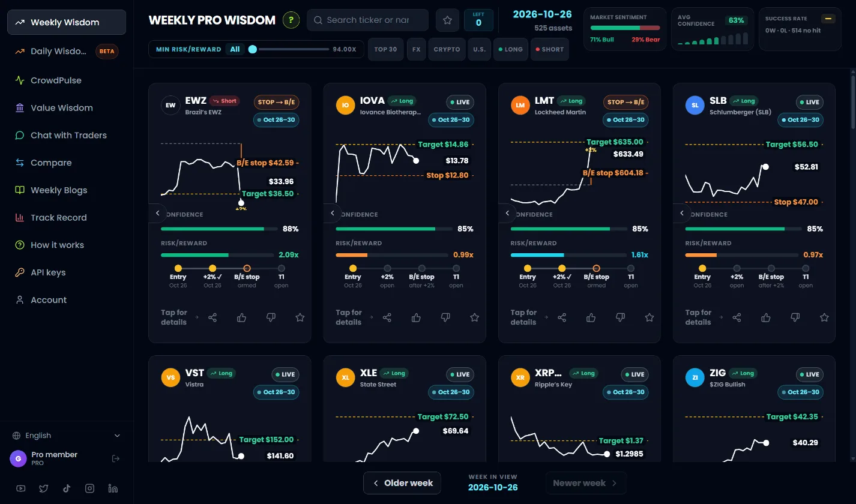Open How it works
This screenshot has height=504, width=856.
(x=67, y=245)
